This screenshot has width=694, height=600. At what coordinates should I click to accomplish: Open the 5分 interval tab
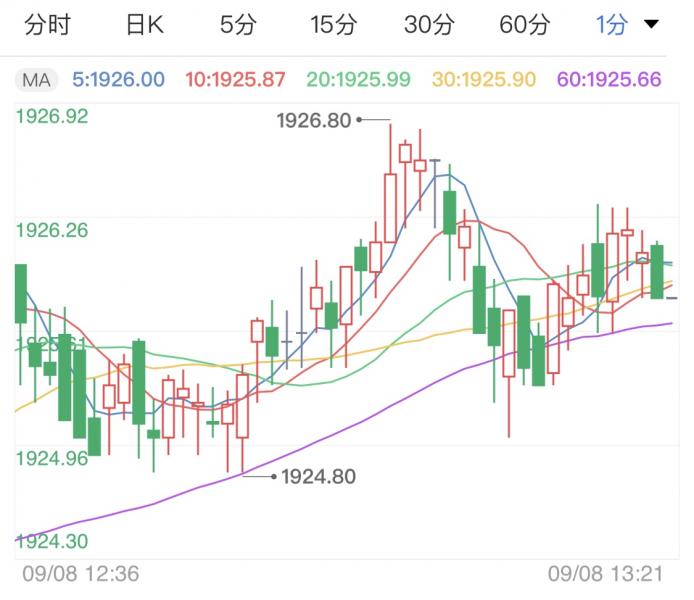[x=237, y=26]
